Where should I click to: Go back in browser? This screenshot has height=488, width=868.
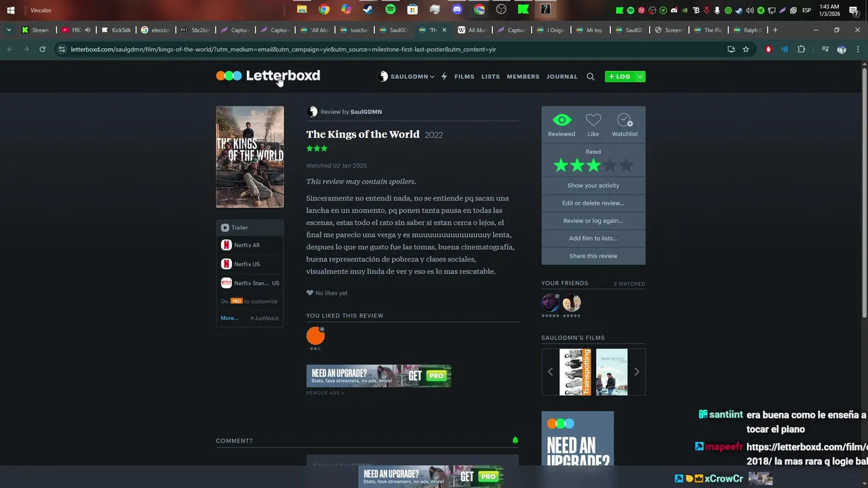tap(9, 49)
